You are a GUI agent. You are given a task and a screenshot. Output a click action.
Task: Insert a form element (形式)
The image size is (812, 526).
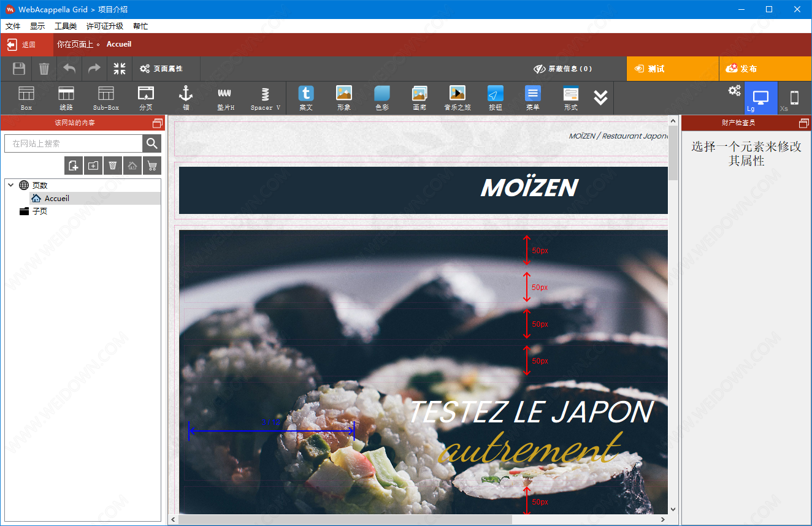(571, 98)
